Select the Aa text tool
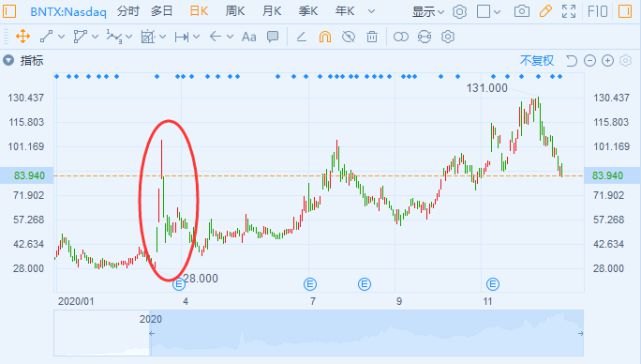Image resolution: width=641 pixels, height=364 pixels. click(x=249, y=37)
